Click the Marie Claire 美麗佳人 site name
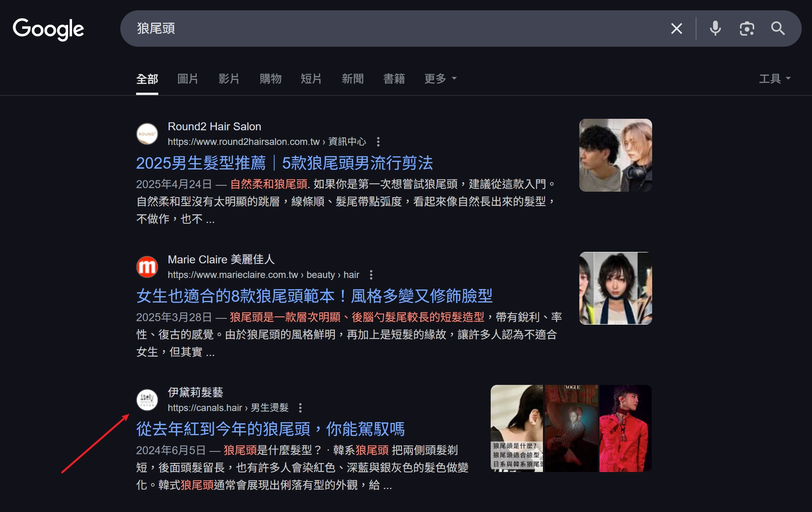812x512 pixels. click(x=221, y=260)
